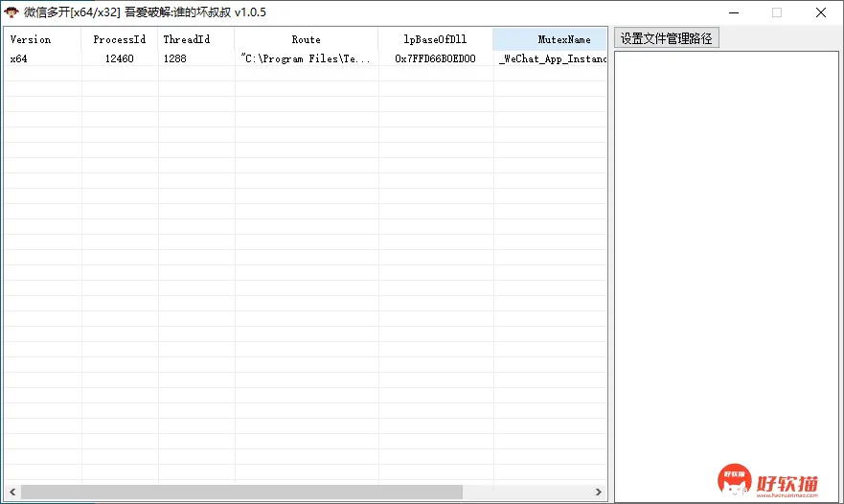Click the Route column header
844x504 pixels.
point(307,39)
